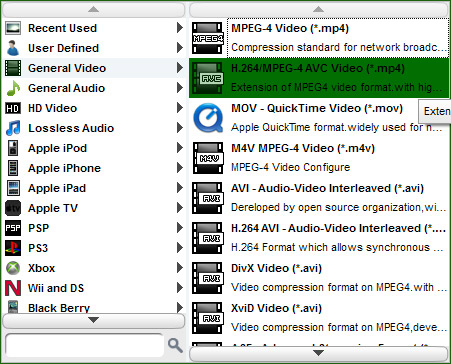Open the Apple iPad category

tap(94, 188)
